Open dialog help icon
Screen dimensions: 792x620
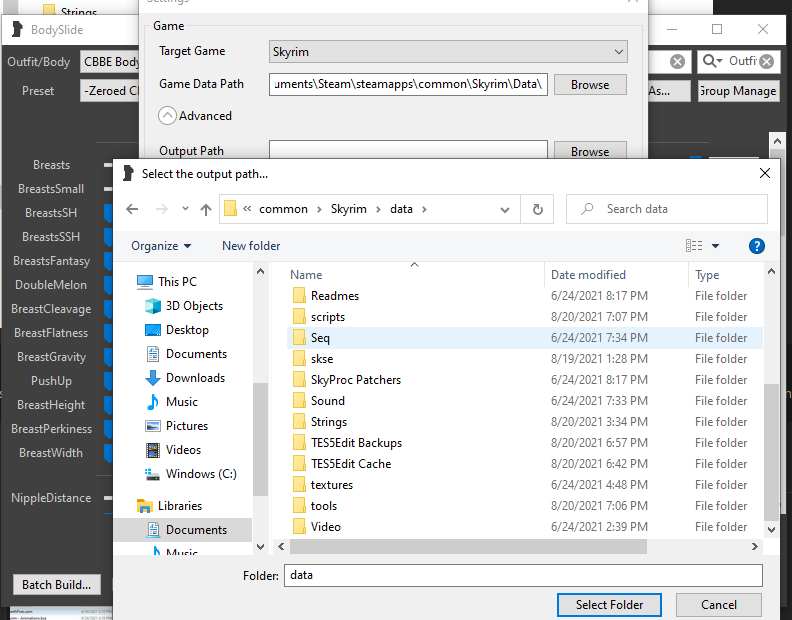pyautogui.click(x=756, y=246)
